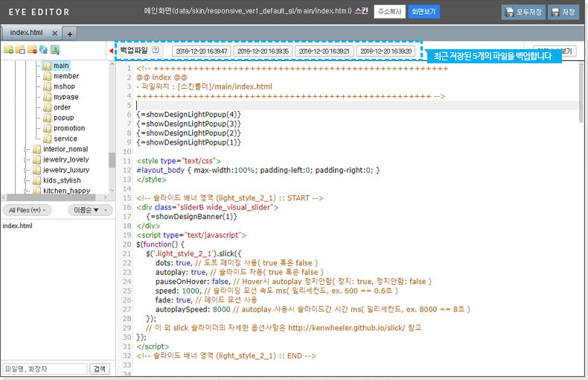Click the code editor vertical scrollbar
This screenshot has height=380, width=588.
pos(581,93)
